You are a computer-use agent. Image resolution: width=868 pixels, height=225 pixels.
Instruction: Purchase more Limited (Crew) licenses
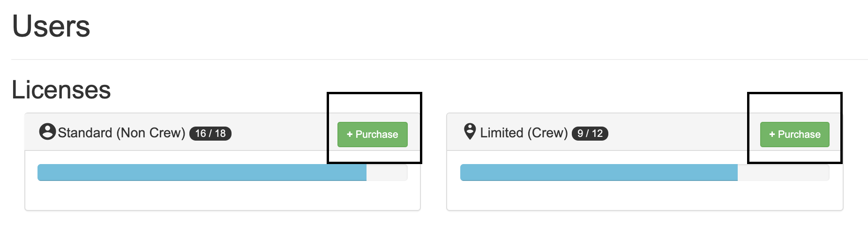[794, 135]
